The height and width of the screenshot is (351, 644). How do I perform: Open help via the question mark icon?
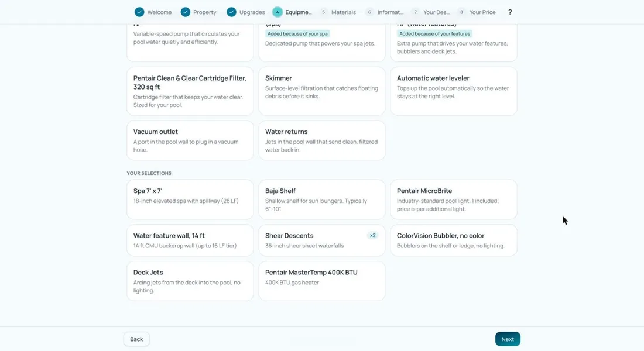(x=510, y=12)
